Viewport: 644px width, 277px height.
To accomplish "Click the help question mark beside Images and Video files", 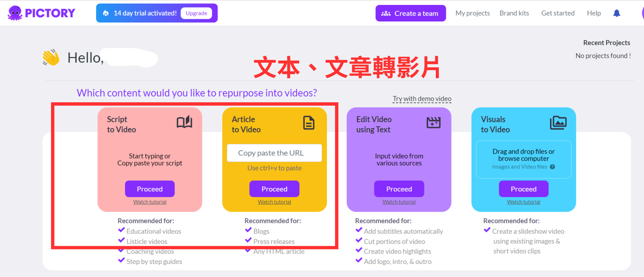I will [552, 167].
